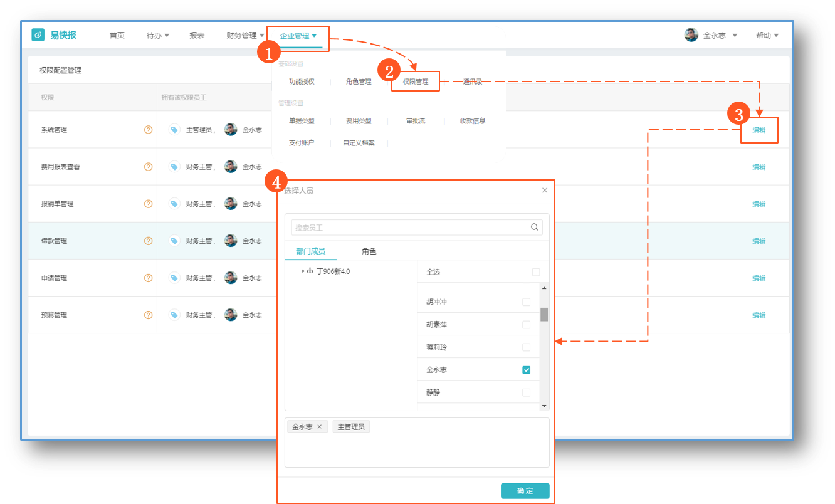The image size is (835, 504).
Task: Expand the 丁906新4.0 department tree node
Action: [303, 271]
